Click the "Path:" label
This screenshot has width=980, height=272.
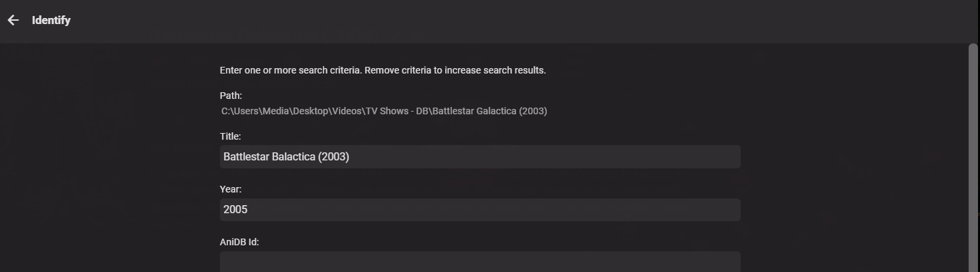tap(231, 96)
